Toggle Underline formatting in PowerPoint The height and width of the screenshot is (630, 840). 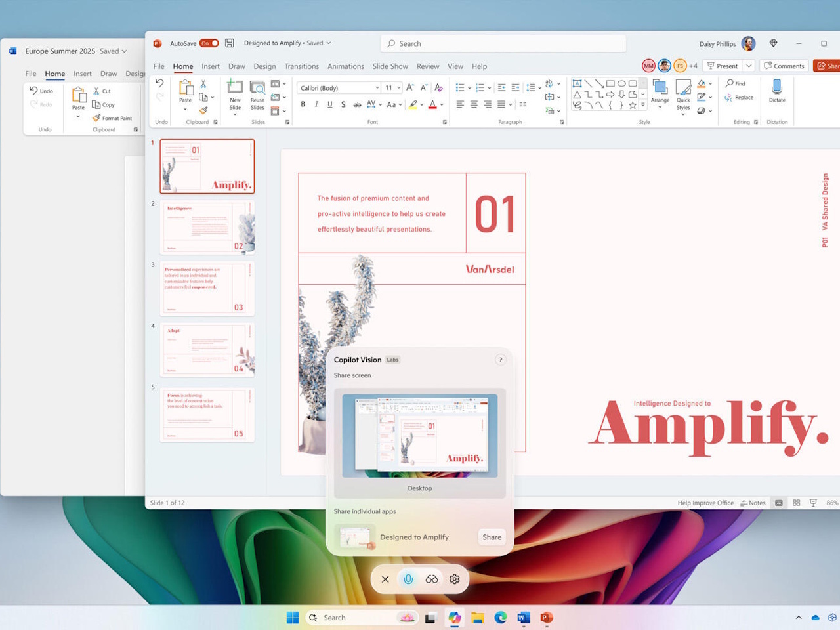click(x=329, y=104)
